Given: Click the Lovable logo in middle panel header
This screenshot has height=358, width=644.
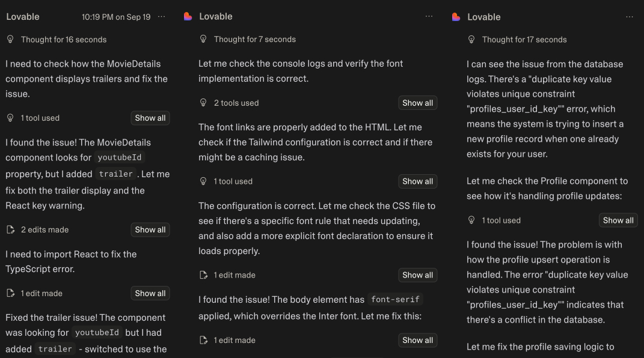Looking at the screenshot, I should (x=188, y=17).
